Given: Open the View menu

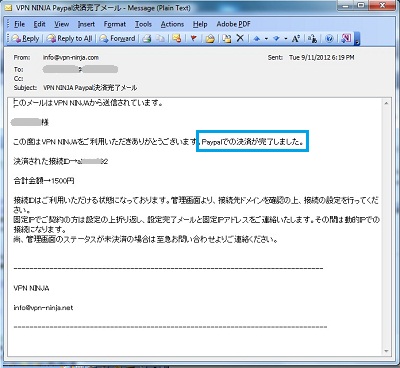Looking at the screenshot, I should point(62,24).
